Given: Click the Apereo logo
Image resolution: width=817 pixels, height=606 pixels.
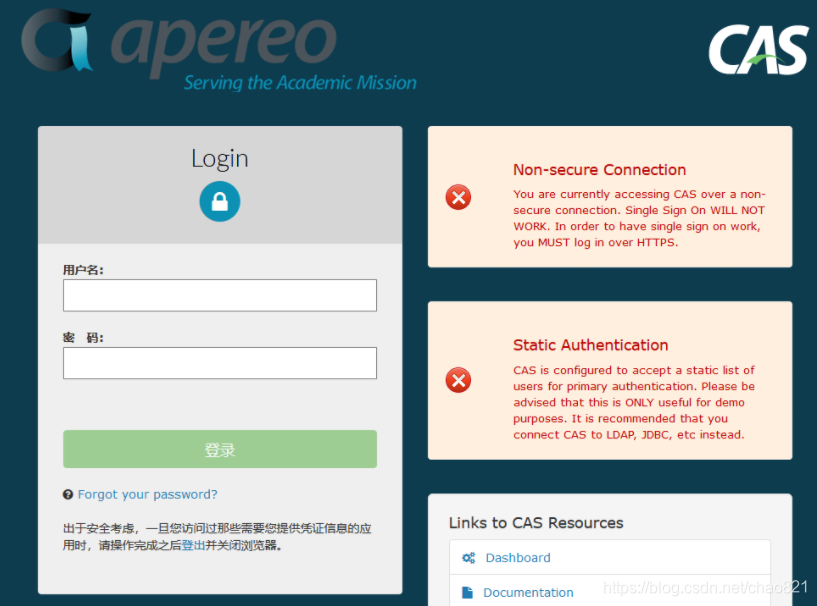Looking at the screenshot, I should (x=219, y=50).
